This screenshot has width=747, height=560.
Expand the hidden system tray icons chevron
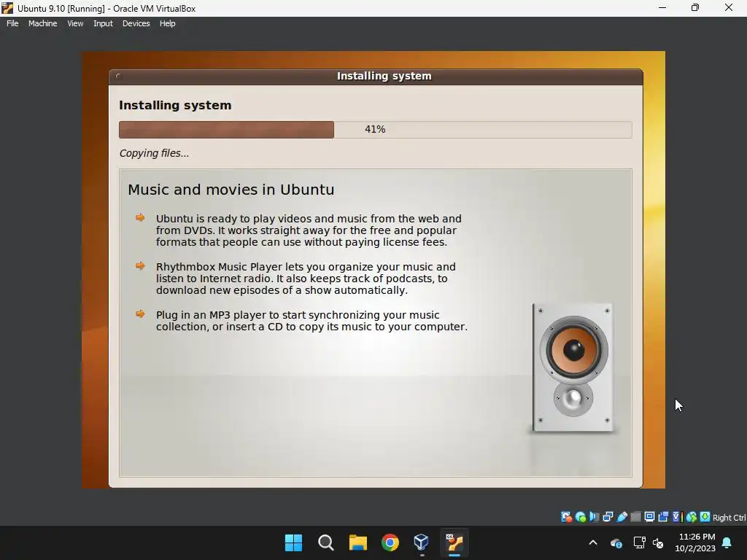click(x=593, y=542)
